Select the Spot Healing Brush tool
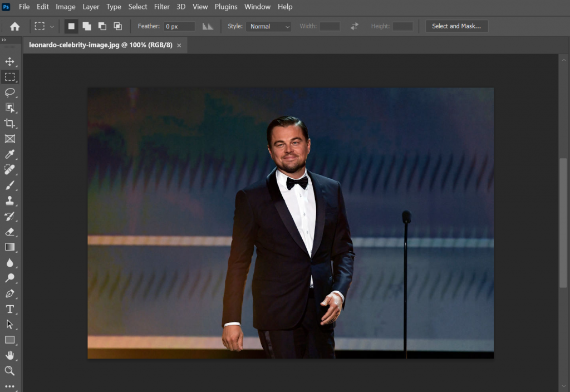The image size is (570, 392). [x=10, y=170]
